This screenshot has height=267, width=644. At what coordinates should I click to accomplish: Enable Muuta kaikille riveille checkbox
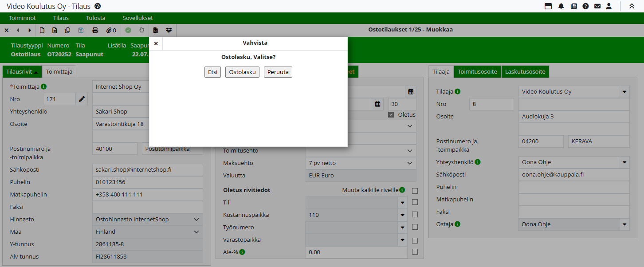[x=415, y=191]
